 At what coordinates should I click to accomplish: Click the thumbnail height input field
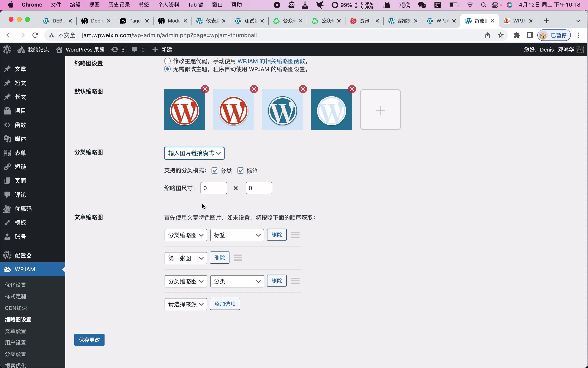(259, 188)
